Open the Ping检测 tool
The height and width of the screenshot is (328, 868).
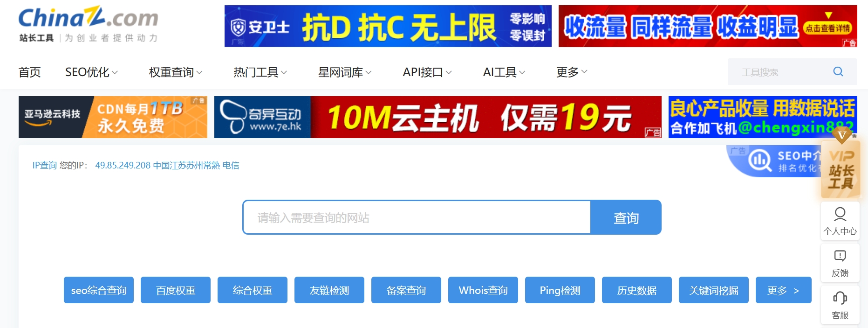560,290
